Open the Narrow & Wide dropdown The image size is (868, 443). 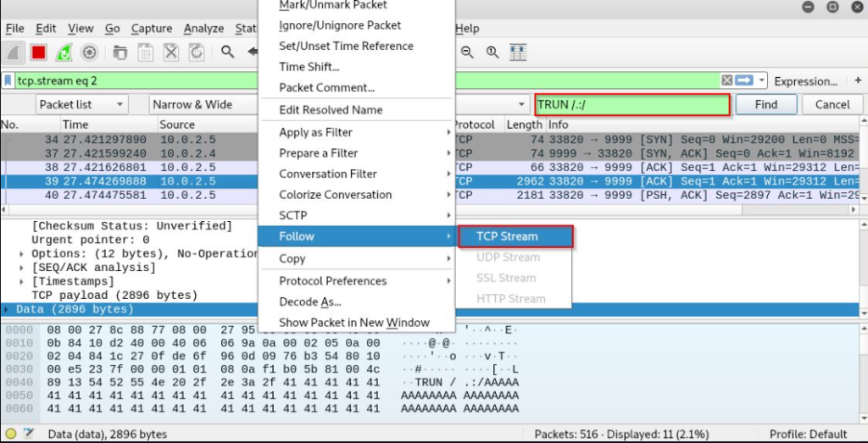[203, 104]
